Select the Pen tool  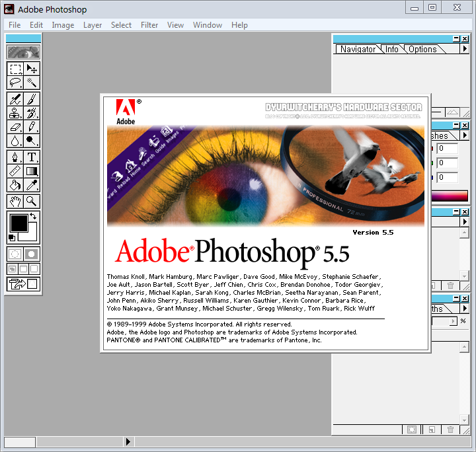(15, 157)
